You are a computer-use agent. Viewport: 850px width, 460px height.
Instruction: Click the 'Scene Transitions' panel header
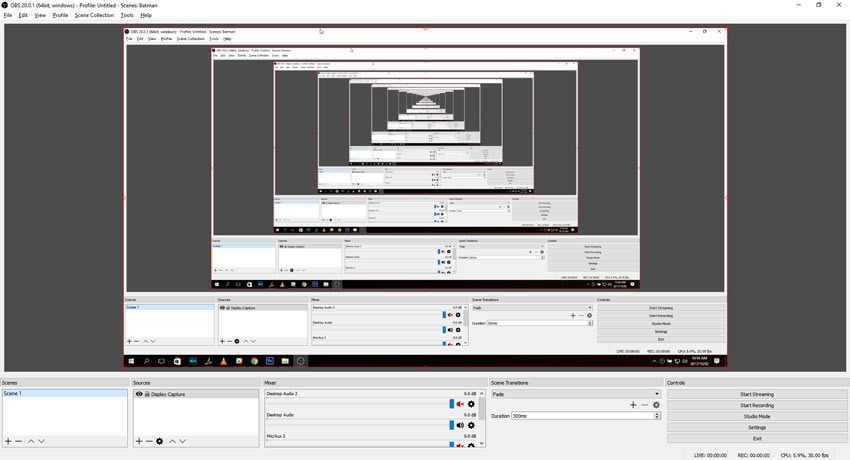(510, 383)
